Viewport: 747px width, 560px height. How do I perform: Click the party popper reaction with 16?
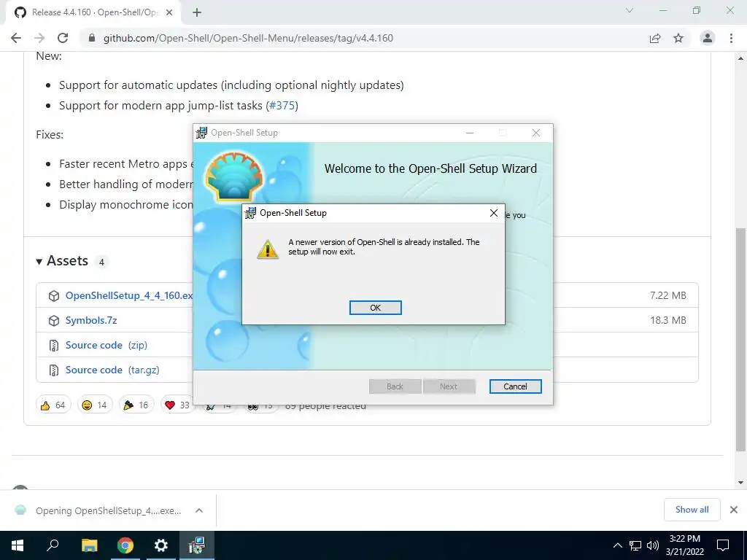136,405
